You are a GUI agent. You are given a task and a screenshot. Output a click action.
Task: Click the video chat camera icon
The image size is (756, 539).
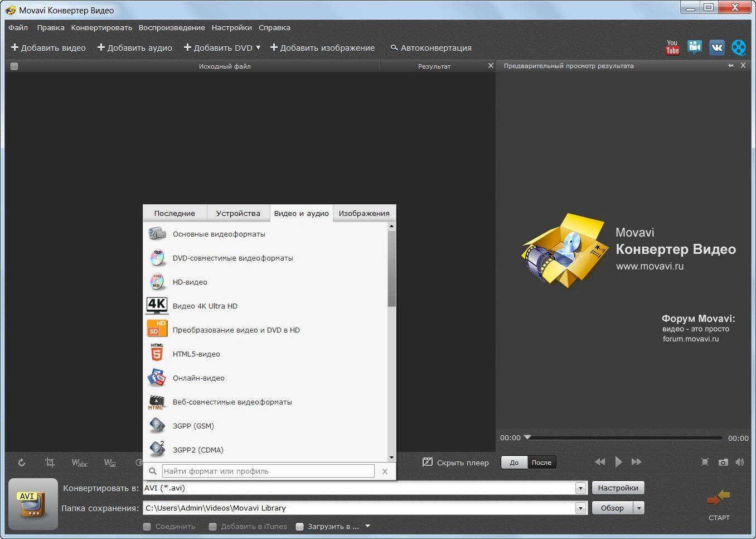pos(694,47)
